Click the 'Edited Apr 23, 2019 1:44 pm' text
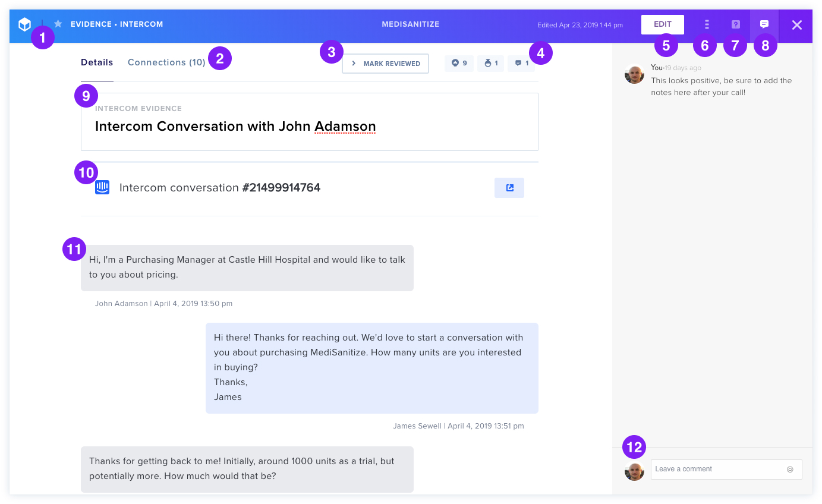This screenshot has height=504, width=822. [580, 25]
